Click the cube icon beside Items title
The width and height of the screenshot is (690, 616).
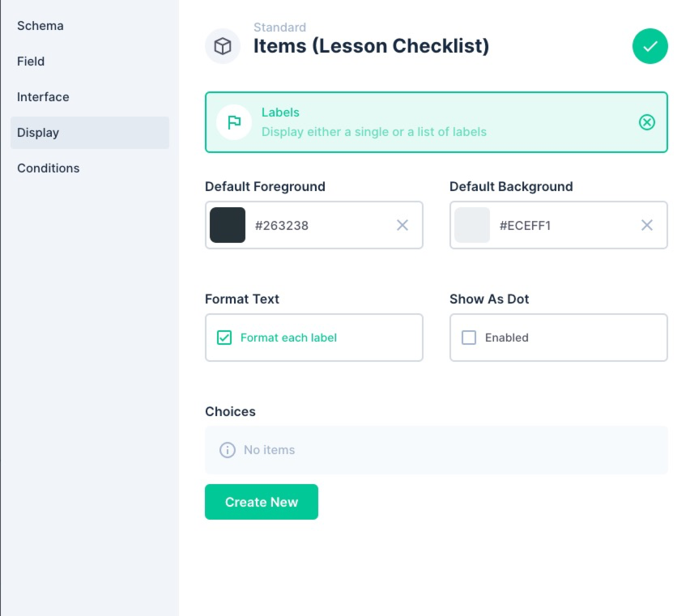[x=223, y=46]
